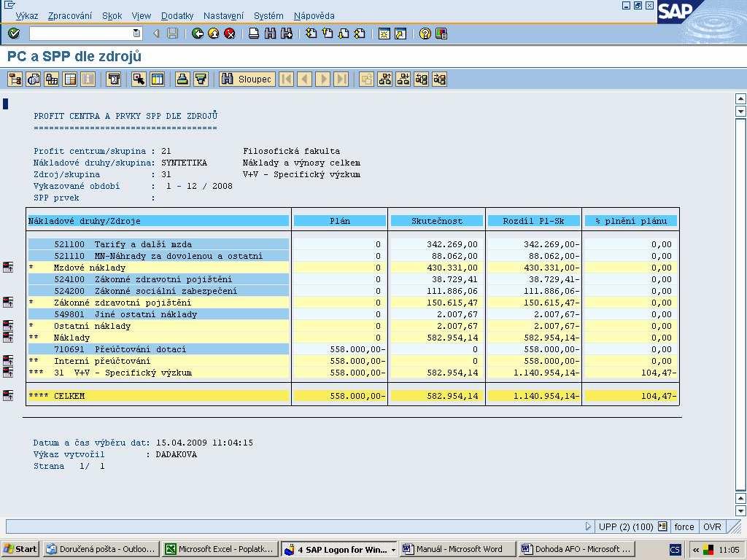The height and width of the screenshot is (560, 747).
Task: Click the selection cursor icon in report toolbar
Action: pos(139,79)
